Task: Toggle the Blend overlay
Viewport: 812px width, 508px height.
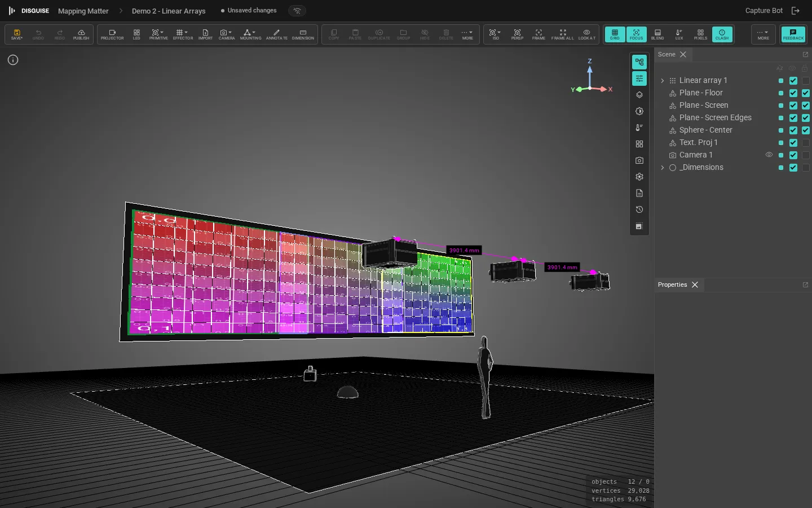Action: click(x=657, y=34)
